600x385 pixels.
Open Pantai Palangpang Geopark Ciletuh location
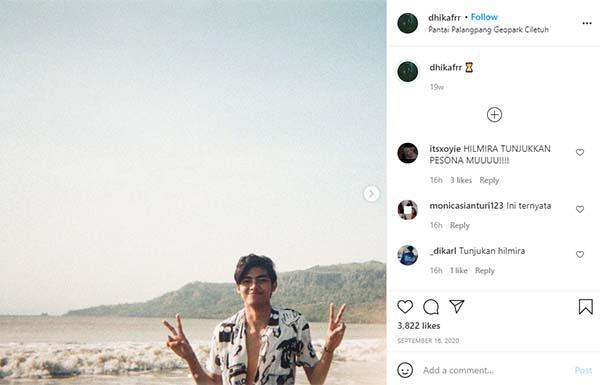[x=488, y=29]
